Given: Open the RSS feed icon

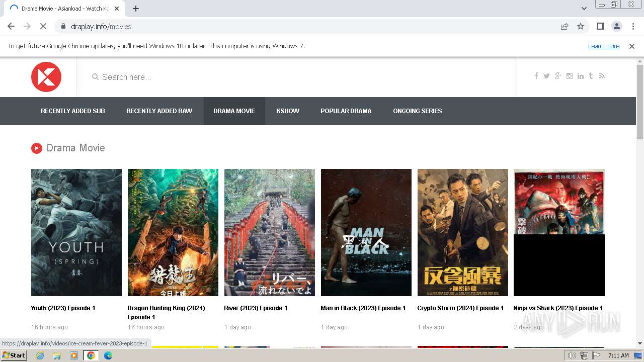Looking at the screenshot, I should (602, 76).
